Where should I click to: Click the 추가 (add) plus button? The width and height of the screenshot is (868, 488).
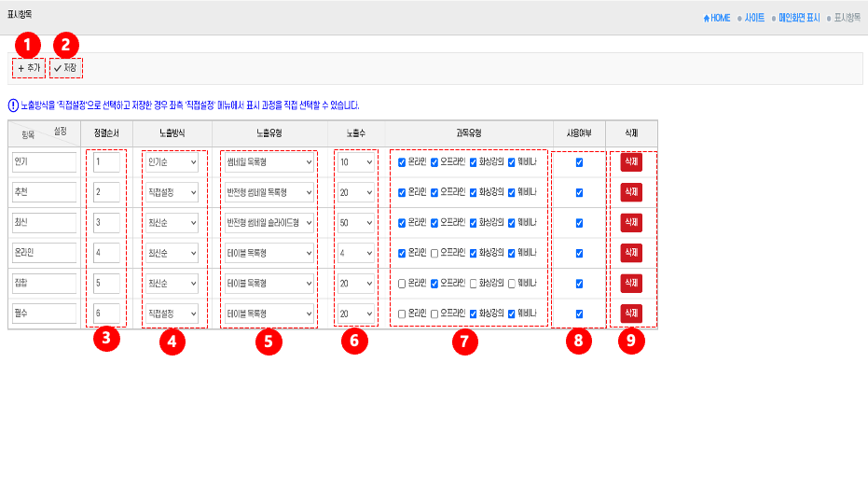[28, 68]
